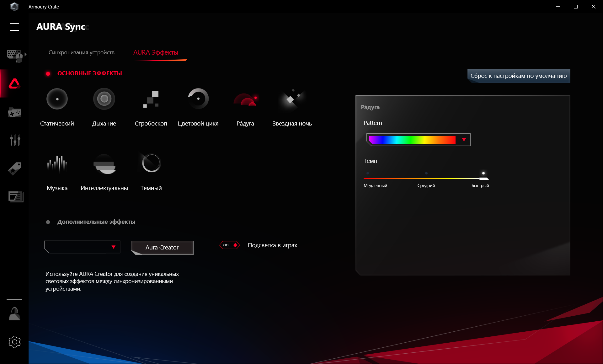Pick the Color cycle (Цветовой цикл) effect
Viewport: 603px width, 364px height.
tap(198, 99)
